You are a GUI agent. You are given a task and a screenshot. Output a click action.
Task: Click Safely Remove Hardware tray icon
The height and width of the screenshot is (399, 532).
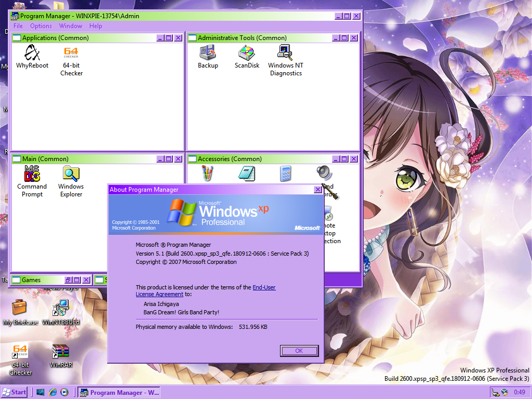[495, 393]
